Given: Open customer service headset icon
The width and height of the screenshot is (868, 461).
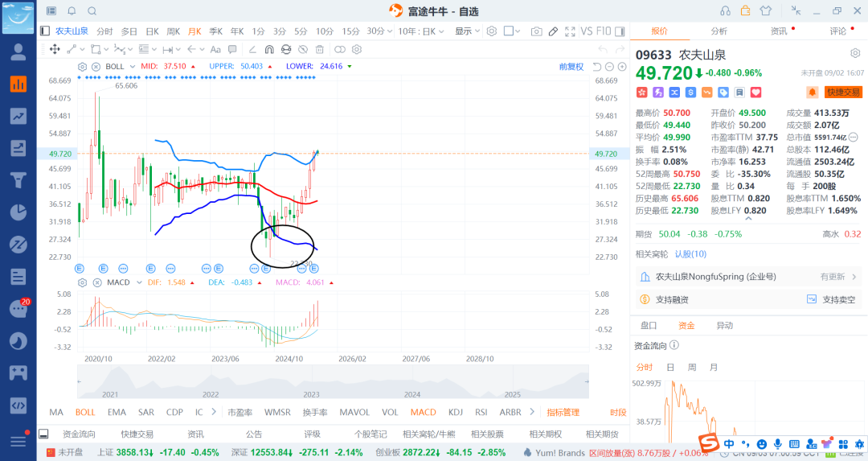Looking at the screenshot, I should click(725, 10).
